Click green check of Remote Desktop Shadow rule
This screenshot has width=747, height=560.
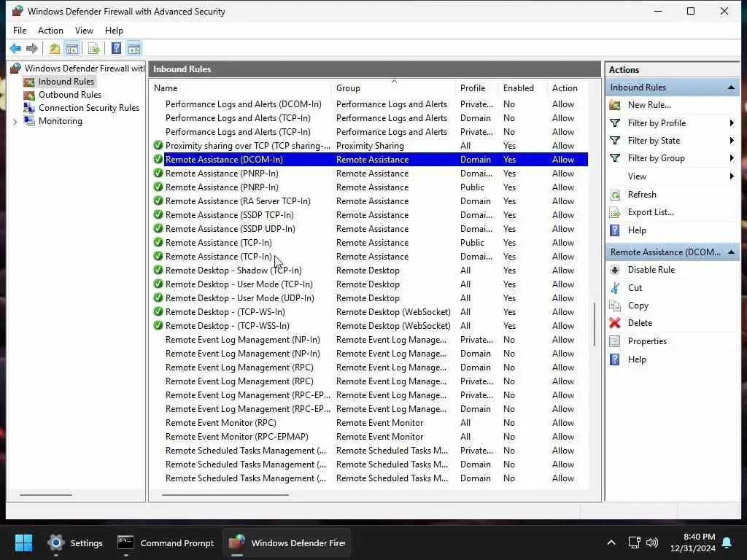(158, 270)
